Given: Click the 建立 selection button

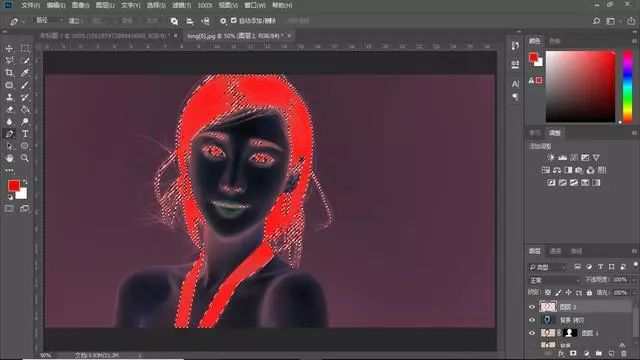Looking at the screenshot, I should tap(74, 21).
